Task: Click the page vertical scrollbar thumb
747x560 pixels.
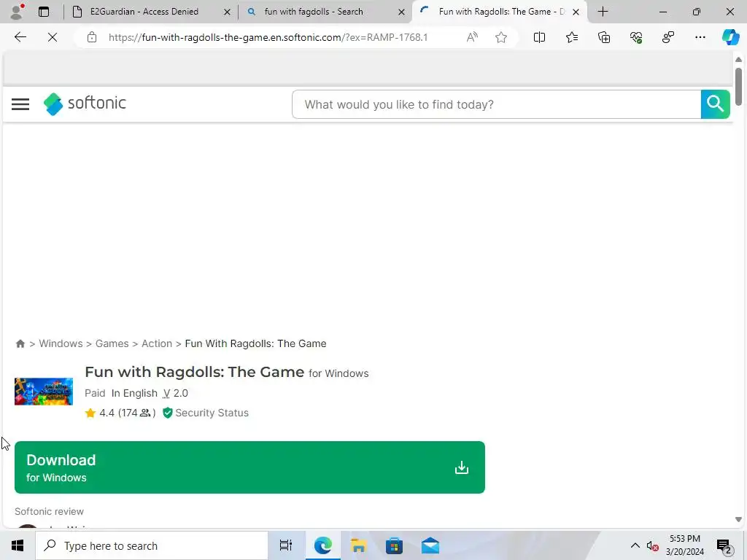Action: tap(738, 86)
